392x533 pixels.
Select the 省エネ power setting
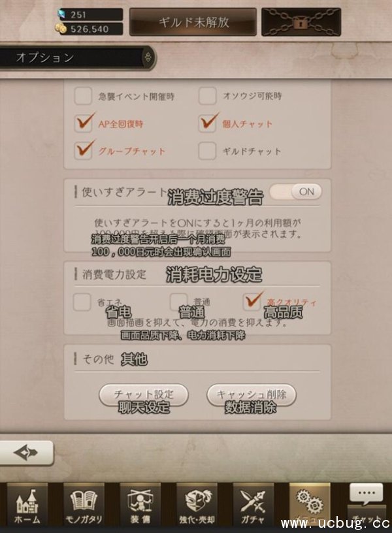82,302
